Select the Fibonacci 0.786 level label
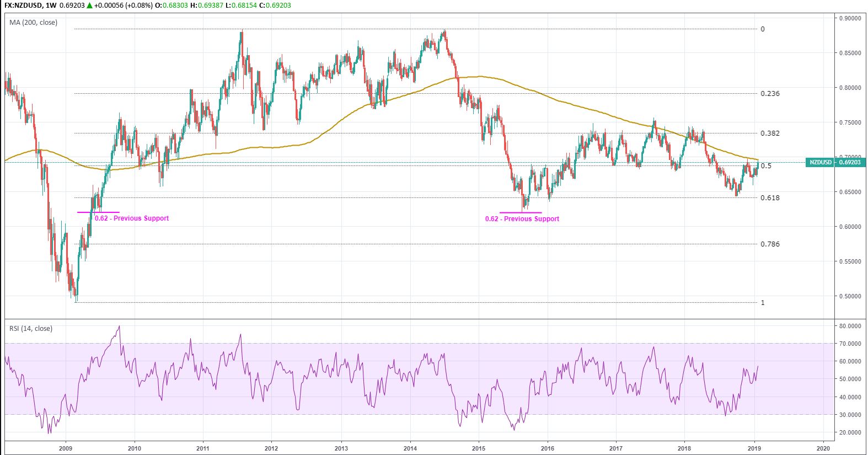 point(770,244)
